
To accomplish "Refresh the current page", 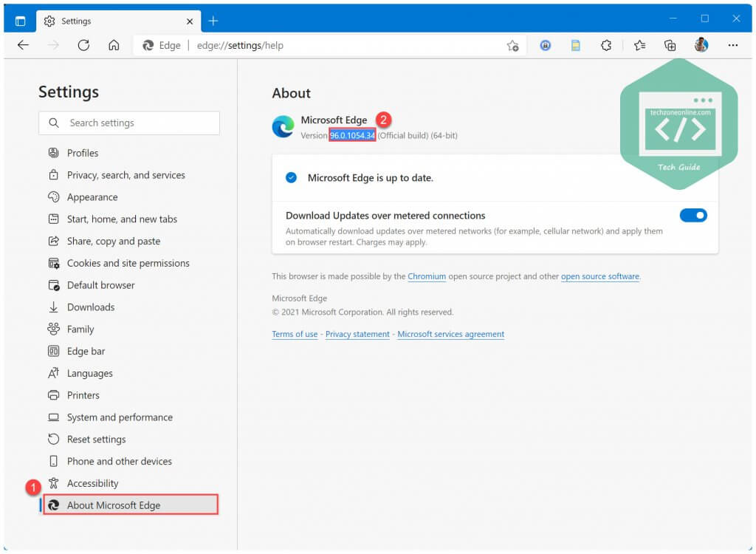I will coord(83,45).
